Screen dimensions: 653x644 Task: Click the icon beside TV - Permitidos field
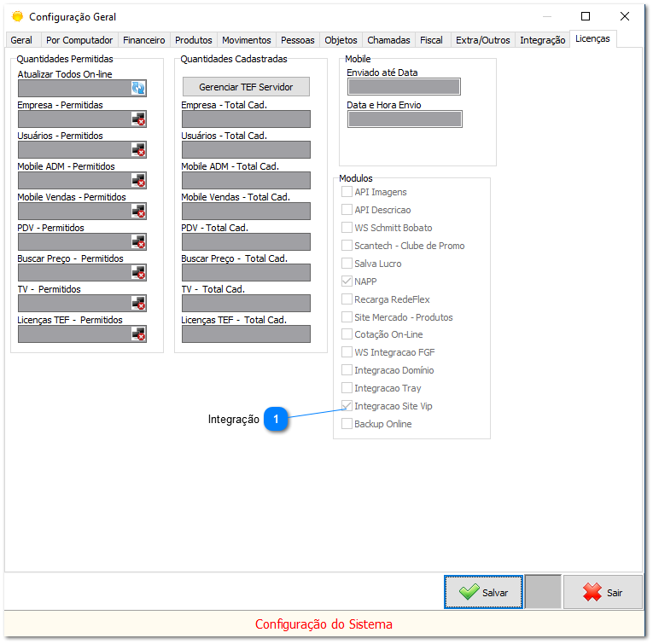(138, 304)
